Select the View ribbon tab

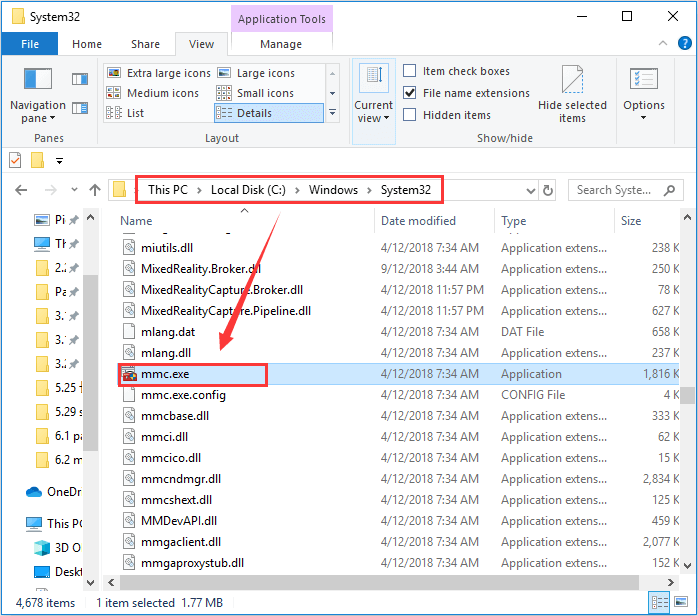pos(201,44)
